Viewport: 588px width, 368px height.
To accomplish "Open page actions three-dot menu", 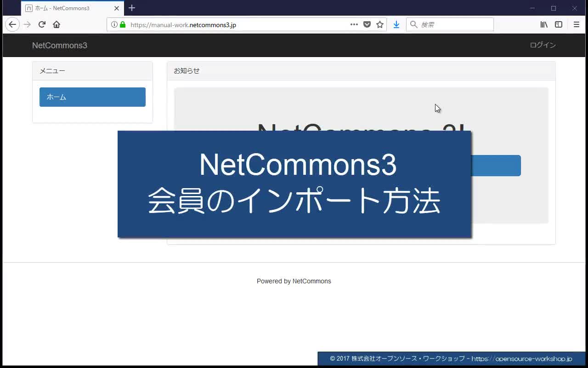I will 354,24.
